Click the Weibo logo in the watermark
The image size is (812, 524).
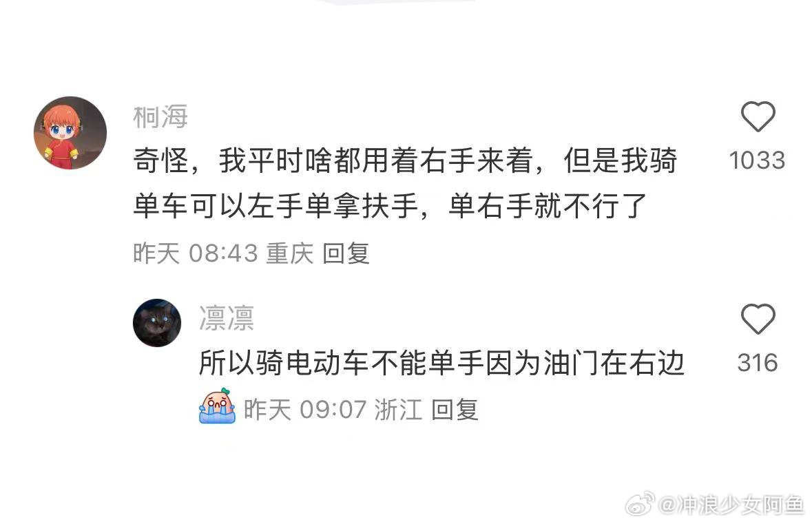tap(640, 504)
